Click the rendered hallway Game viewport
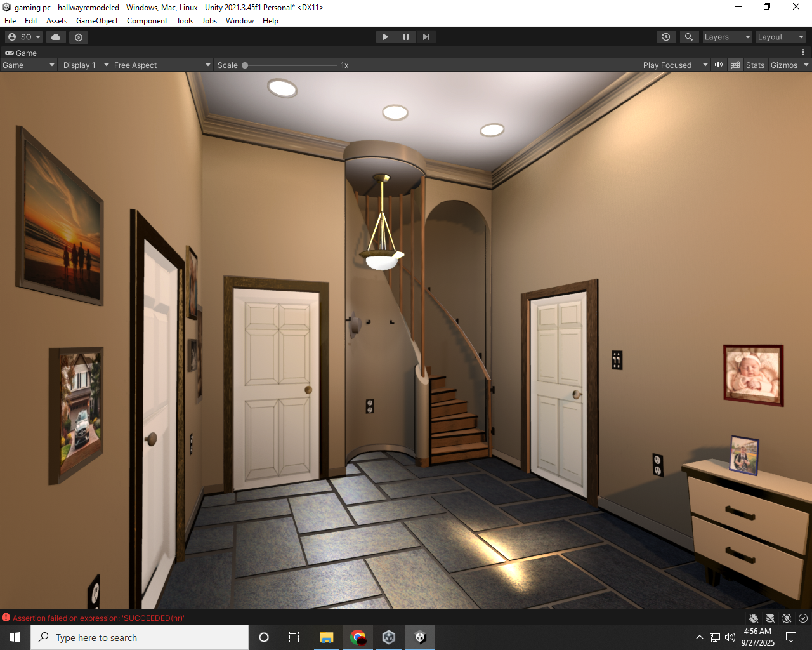The height and width of the screenshot is (650, 812). pos(406,341)
